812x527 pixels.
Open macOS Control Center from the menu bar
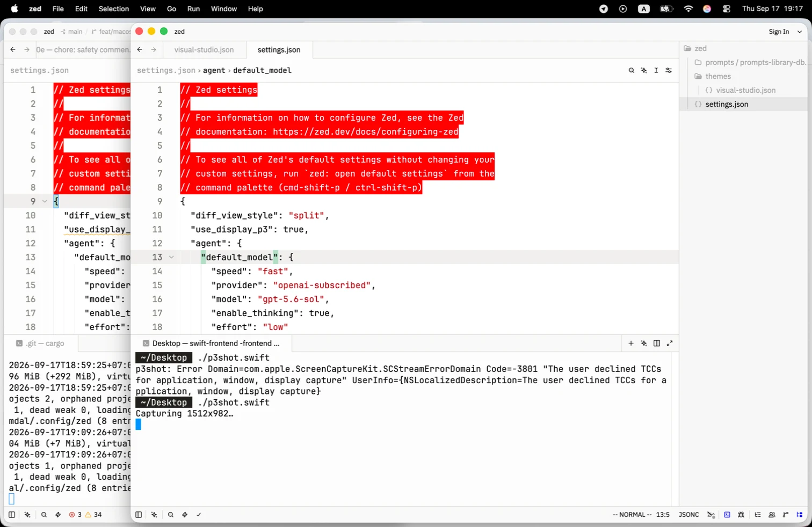(727, 9)
